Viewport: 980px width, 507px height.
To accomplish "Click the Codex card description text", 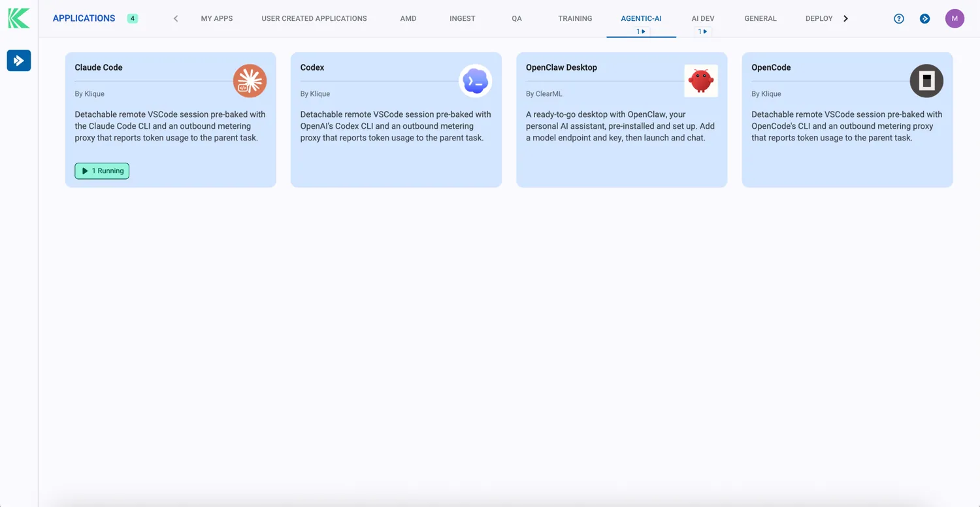I will 396,126.
